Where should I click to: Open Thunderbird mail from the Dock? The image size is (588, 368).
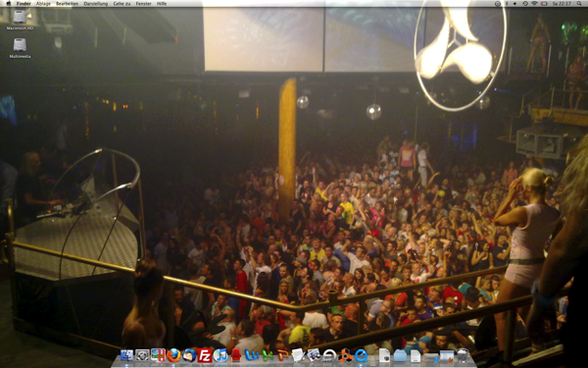pyautogui.click(x=189, y=355)
